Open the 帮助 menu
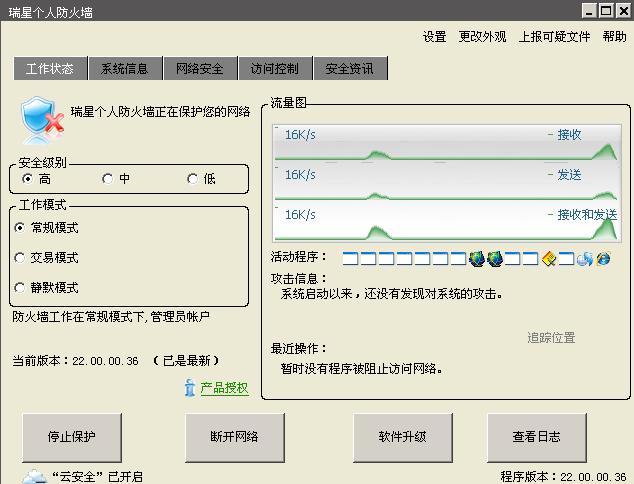The image size is (634, 484). [615, 37]
